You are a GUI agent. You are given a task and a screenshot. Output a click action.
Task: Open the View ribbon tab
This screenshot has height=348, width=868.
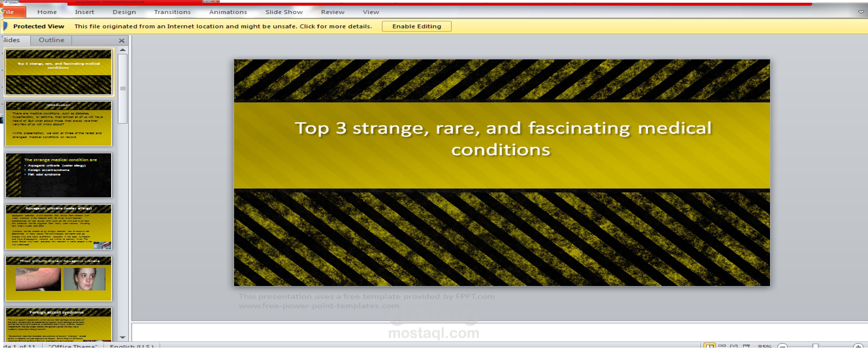coord(371,12)
